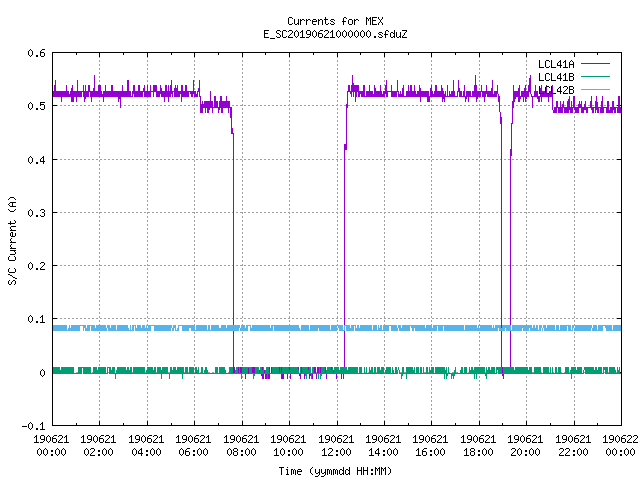Screen dimensions: 640x480
Task: Click the x-axis tick label 190621 22:00
Action: tap(573, 446)
